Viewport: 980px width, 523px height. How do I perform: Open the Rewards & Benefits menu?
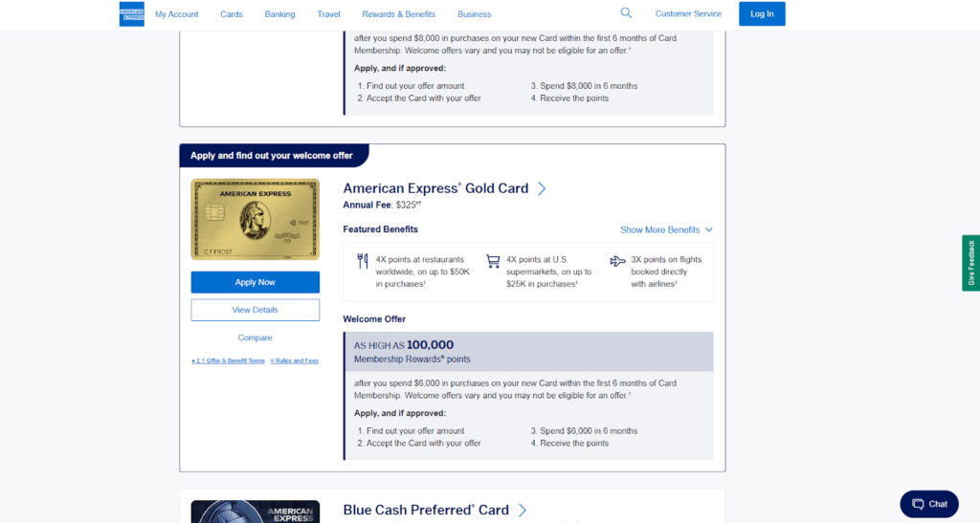pos(398,14)
